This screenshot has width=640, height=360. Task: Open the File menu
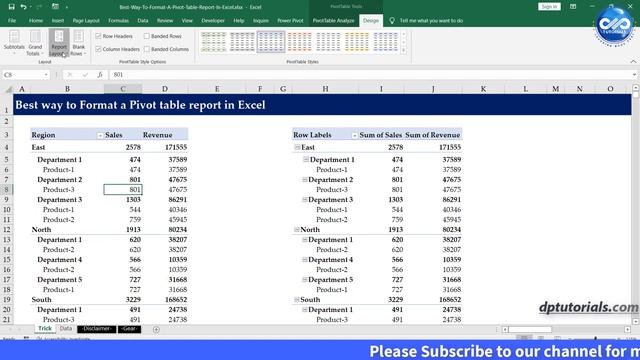[x=12, y=20]
